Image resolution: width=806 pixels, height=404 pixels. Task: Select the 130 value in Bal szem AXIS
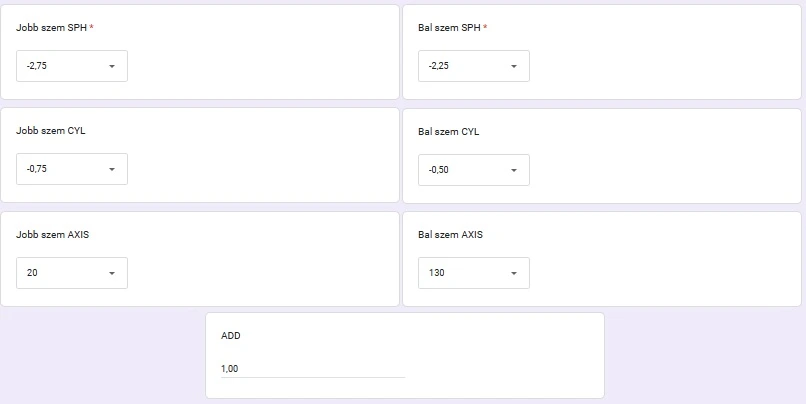coord(437,273)
